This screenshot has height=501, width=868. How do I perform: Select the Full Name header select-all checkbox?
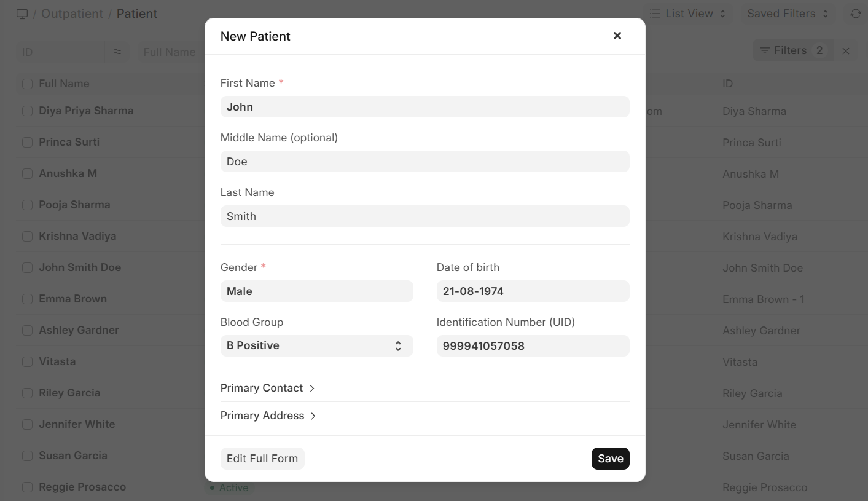(x=27, y=83)
